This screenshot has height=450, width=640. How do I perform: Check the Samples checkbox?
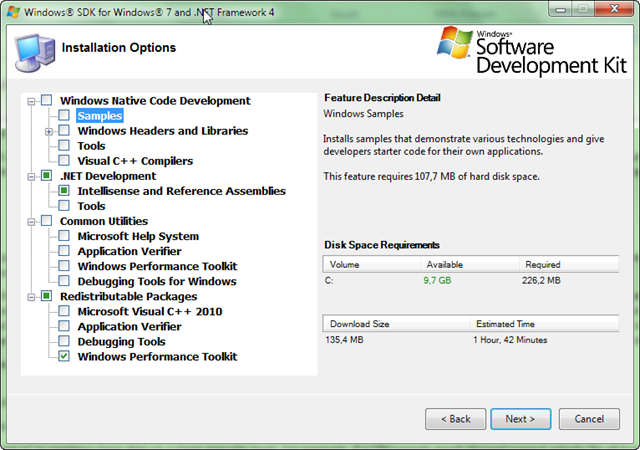pos(64,116)
